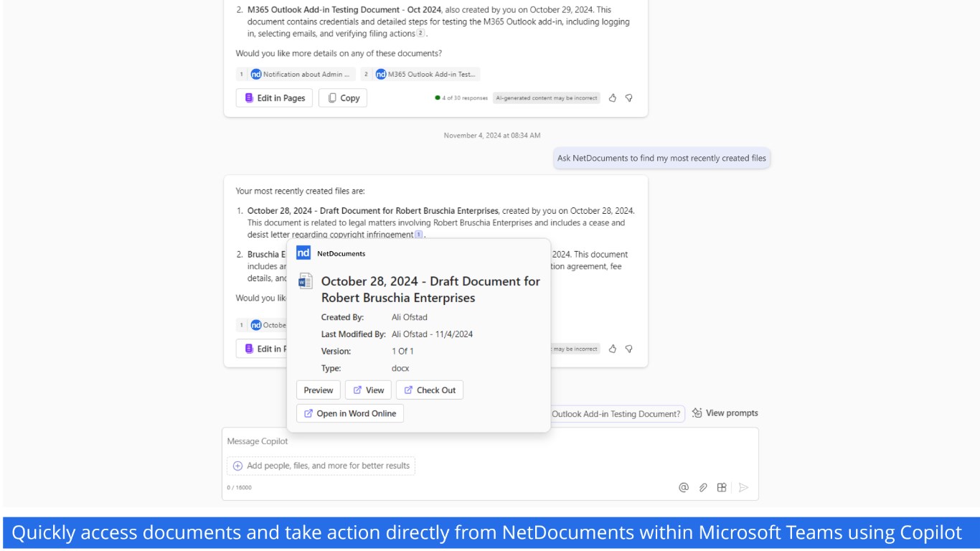Screen dimensions: 980x551
Task: Click the '1 Of 1' version value
Action: 402,352
